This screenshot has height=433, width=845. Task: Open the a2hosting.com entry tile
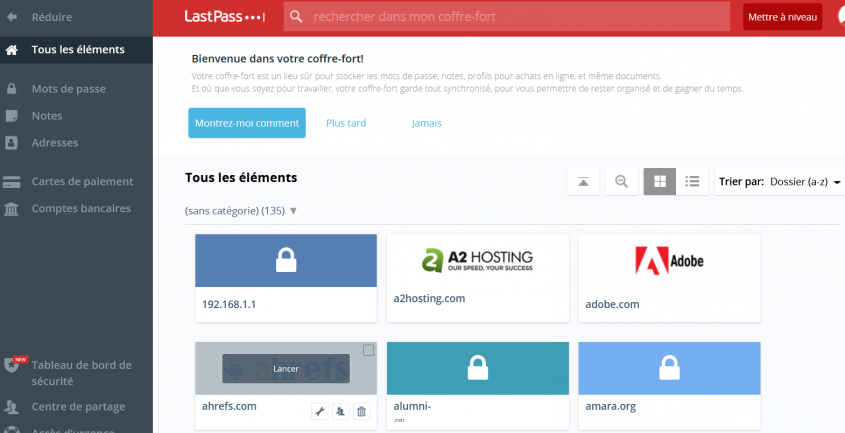click(x=477, y=278)
